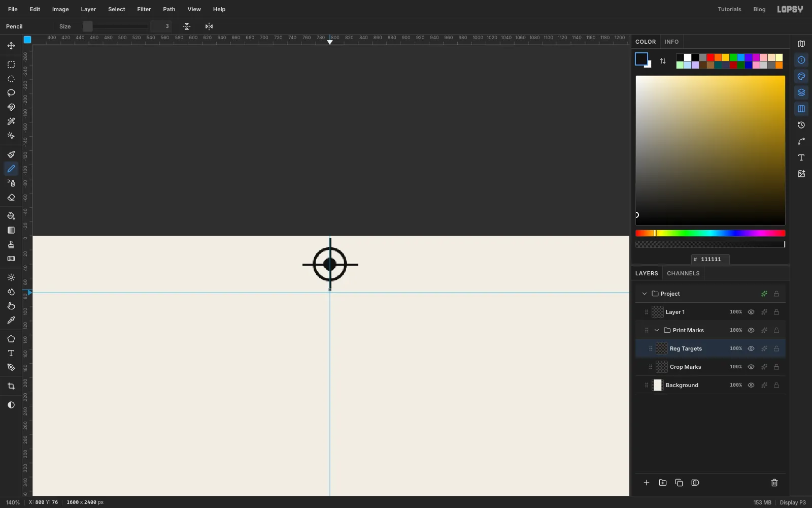Click the red swatch in palette
The width and height of the screenshot is (812, 508).
[710, 57]
